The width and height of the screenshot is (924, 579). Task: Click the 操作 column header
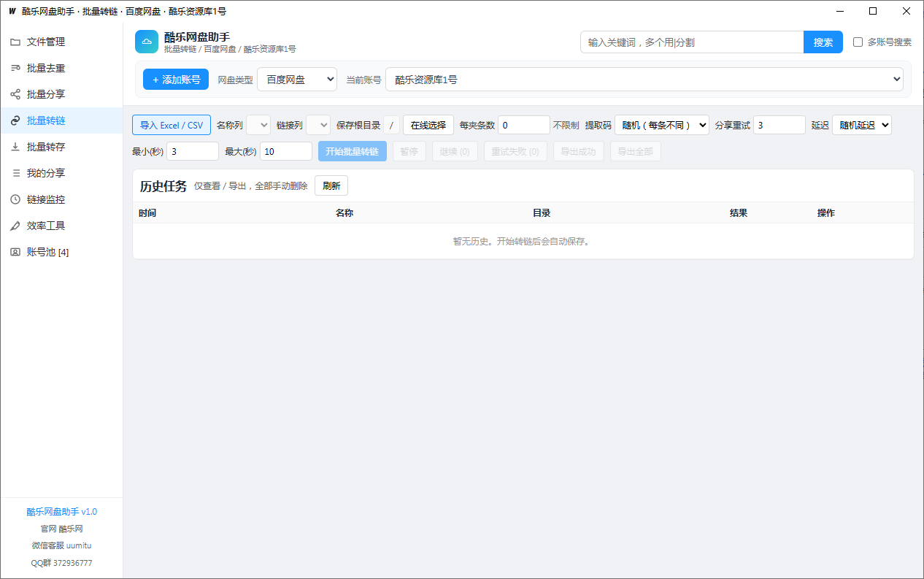tap(826, 213)
